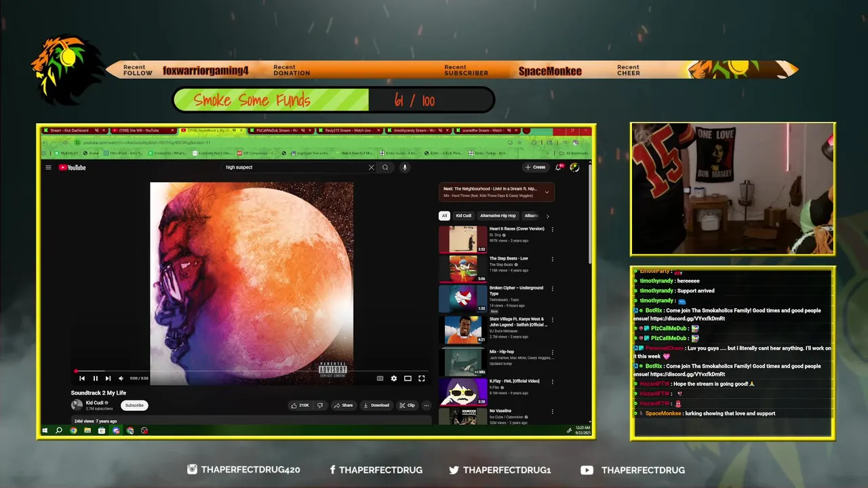
Task: Open 'Mix - Hip-hop' playlist title
Action: (x=502, y=352)
